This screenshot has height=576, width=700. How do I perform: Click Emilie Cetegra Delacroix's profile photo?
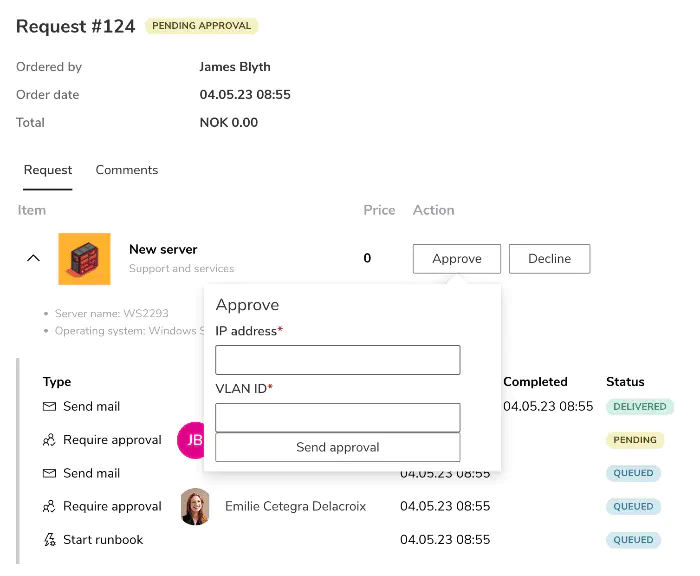[x=195, y=507]
